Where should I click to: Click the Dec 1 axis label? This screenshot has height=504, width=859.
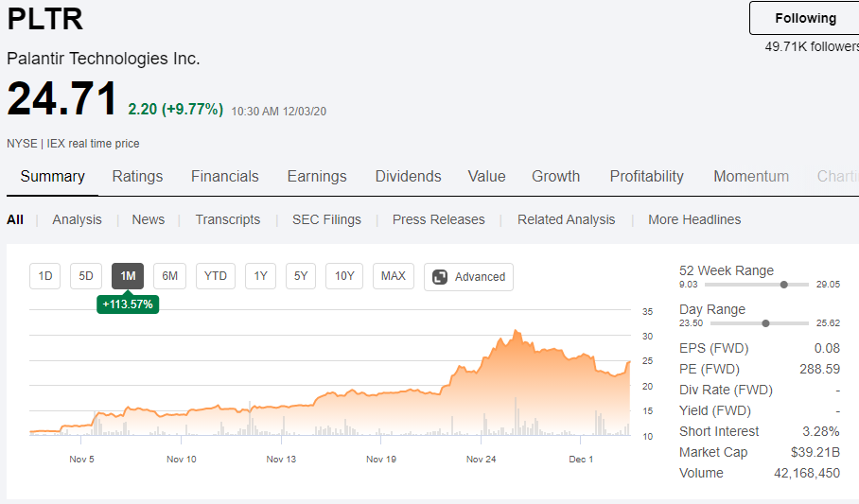click(x=581, y=459)
